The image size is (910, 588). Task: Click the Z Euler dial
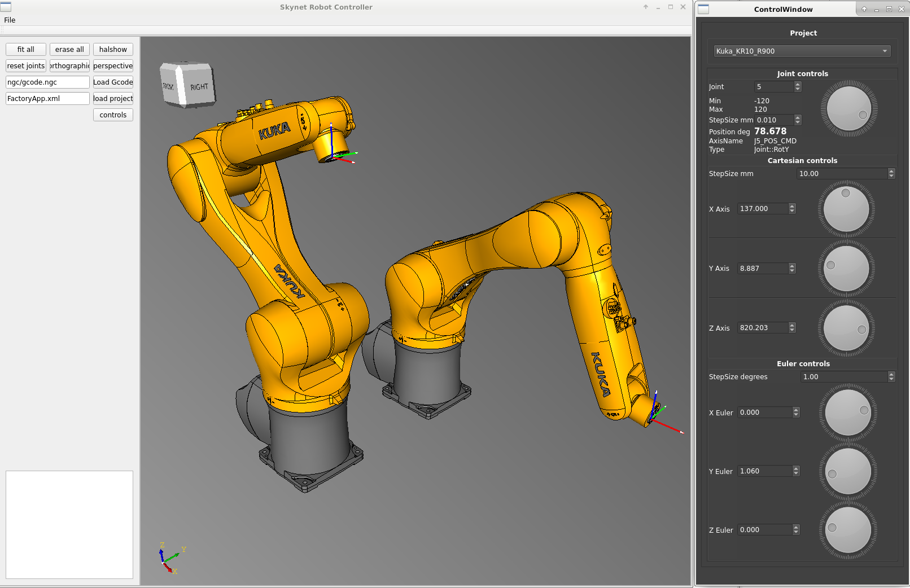click(848, 530)
